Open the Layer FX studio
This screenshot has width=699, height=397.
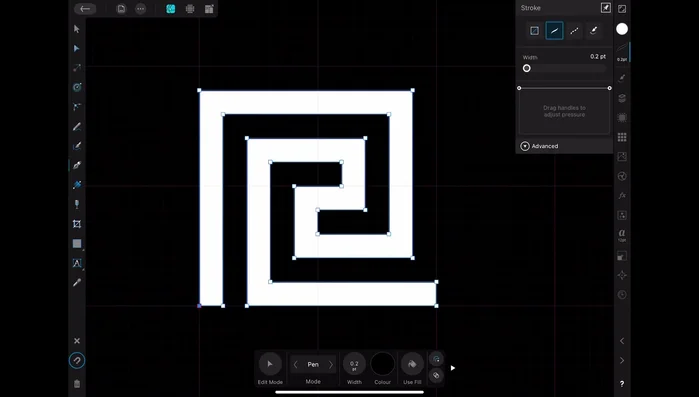click(622, 196)
